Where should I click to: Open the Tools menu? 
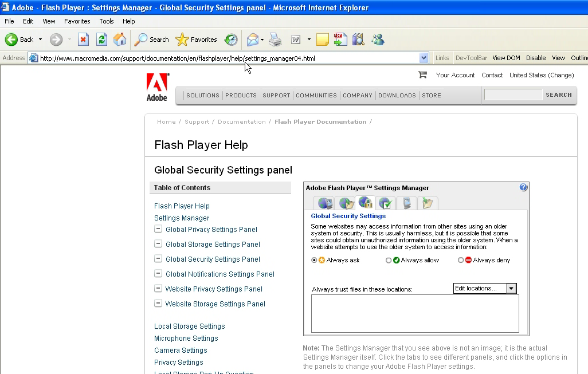(x=107, y=21)
